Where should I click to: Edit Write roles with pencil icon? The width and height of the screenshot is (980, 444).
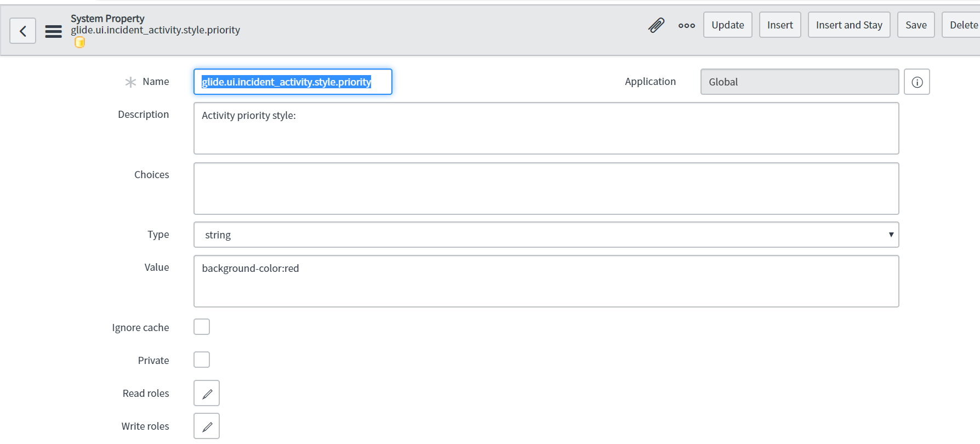pos(207,426)
